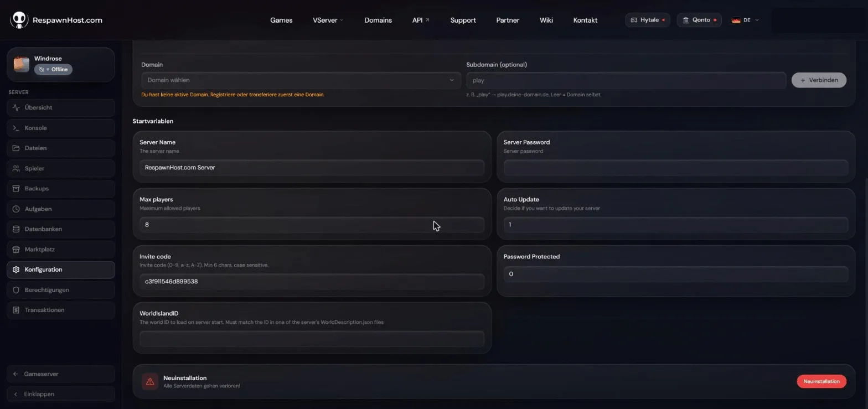Screen dimensions: 868x409
Task: Focus the Server Name input field
Action: 312,168
